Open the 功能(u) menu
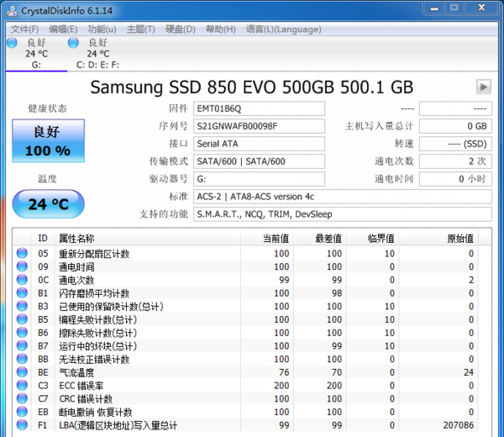Image resolution: width=504 pixels, height=437 pixels. [102, 29]
